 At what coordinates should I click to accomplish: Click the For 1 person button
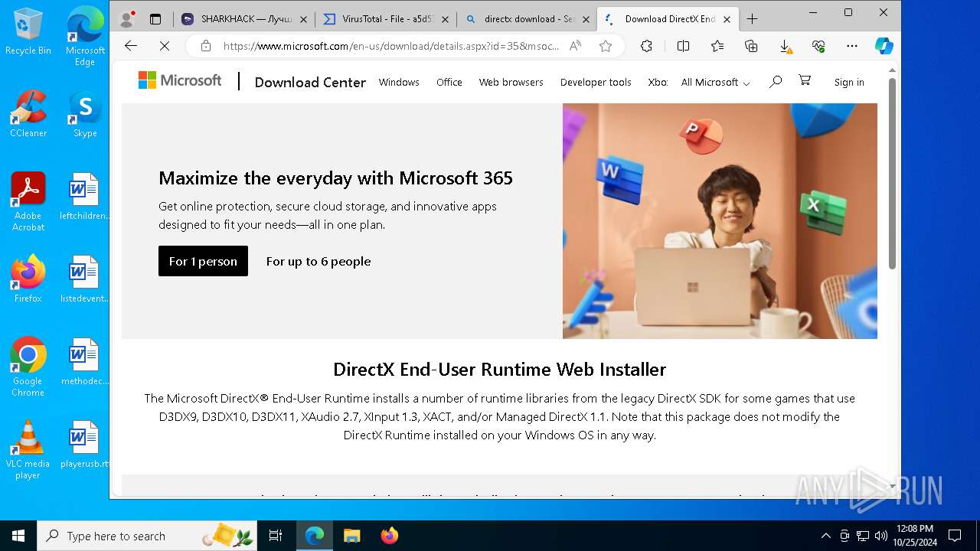coord(203,261)
